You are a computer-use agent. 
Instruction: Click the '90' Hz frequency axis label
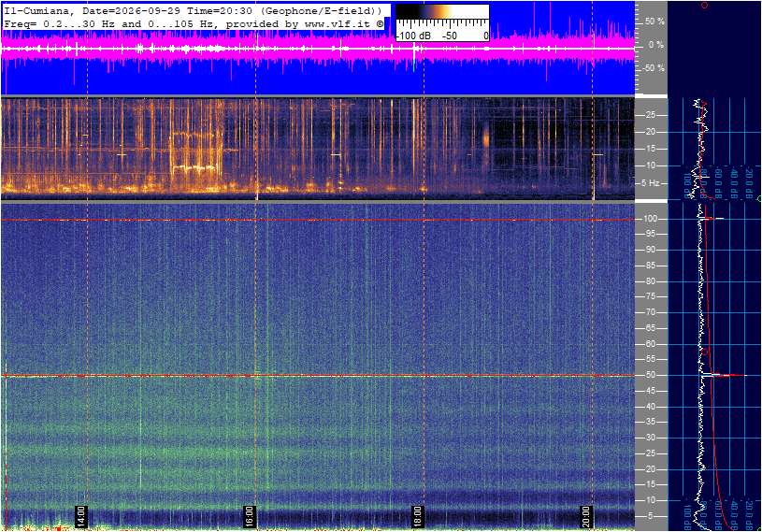650,250
